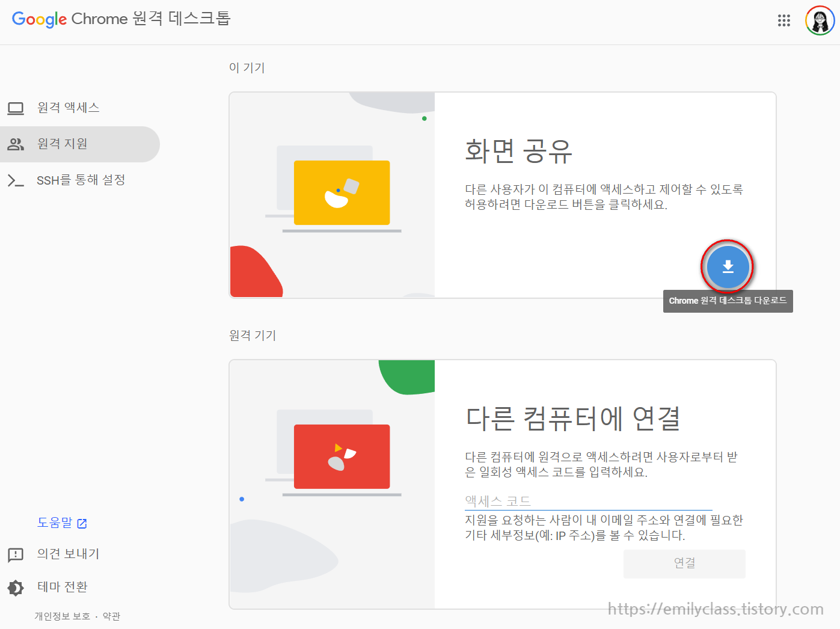Open the 약관 terms link
The height and width of the screenshot is (629, 840).
coord(111,616)
